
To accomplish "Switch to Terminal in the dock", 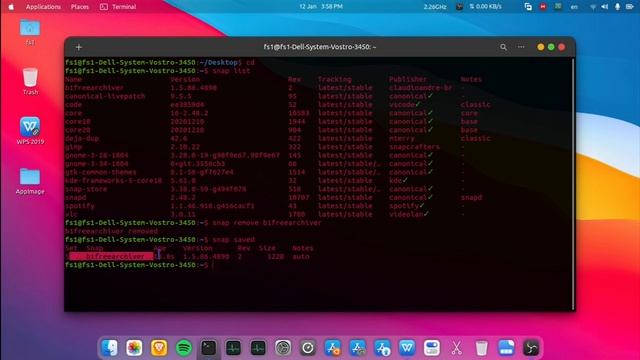I will [209, 348].
